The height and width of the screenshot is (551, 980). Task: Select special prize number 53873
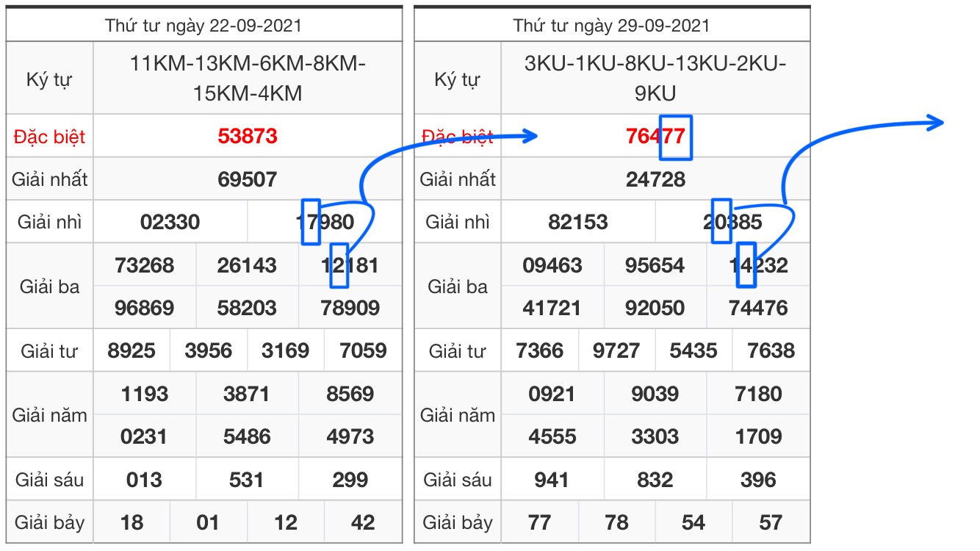point(248,136)
